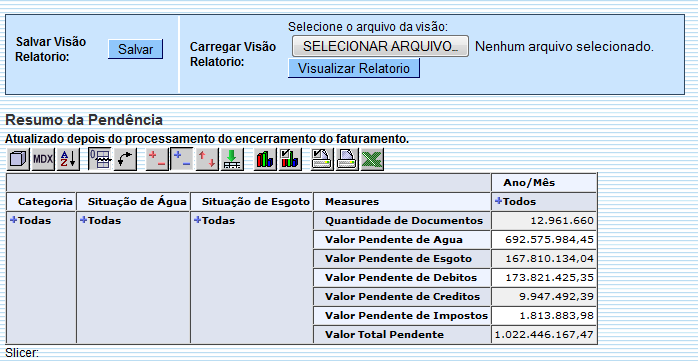Image resolution: width=698 pixels, height=361 pixels.
Task: Click the Salvar button
Action: [x=135, y=49]
